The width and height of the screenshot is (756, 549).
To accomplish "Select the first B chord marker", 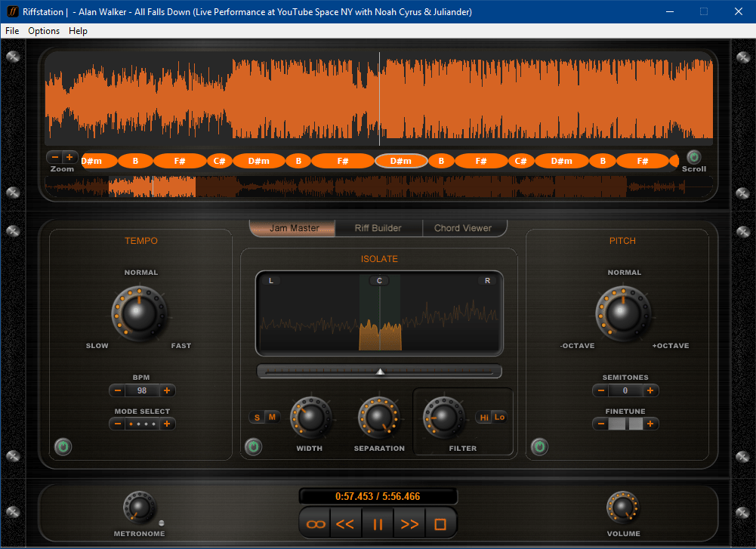I will click(x=135, y=161).
